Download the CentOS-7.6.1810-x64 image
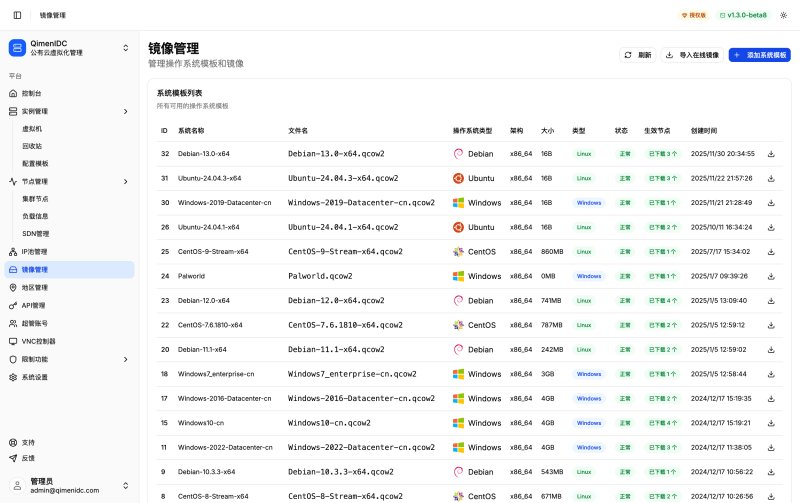The image size is (800, 503). 771,325
